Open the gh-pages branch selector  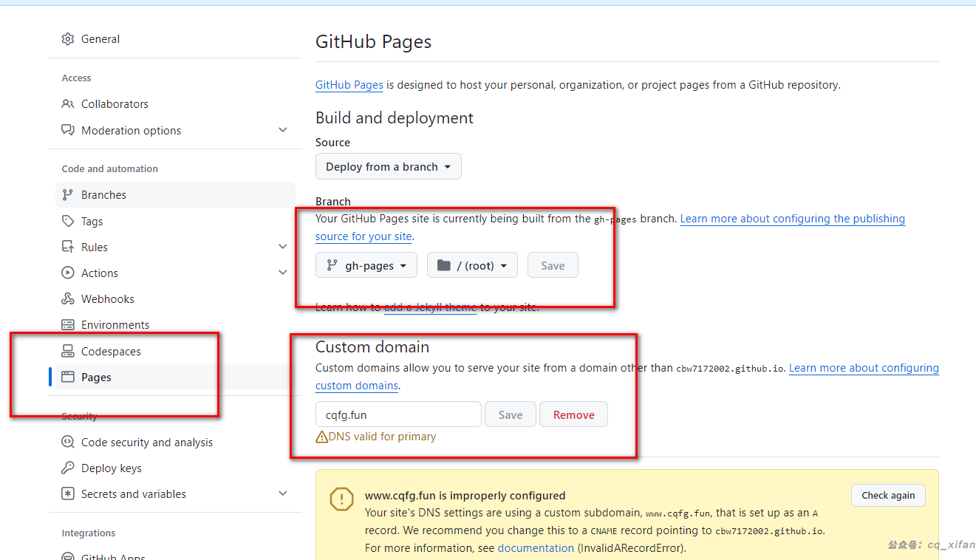[366, 266]
